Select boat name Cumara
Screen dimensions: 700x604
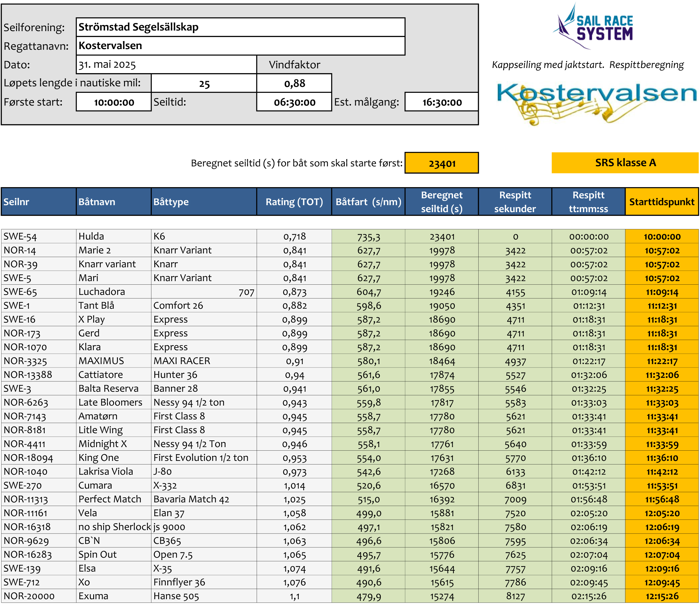(114, 486)
